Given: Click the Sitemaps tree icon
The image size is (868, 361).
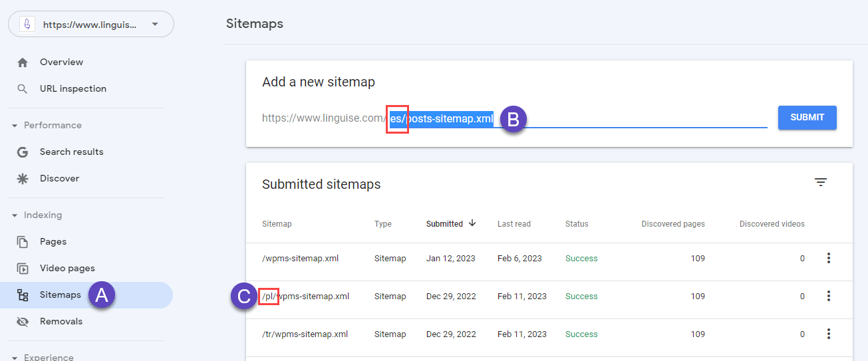Looking at the screenshot, I should click(23, 295).
